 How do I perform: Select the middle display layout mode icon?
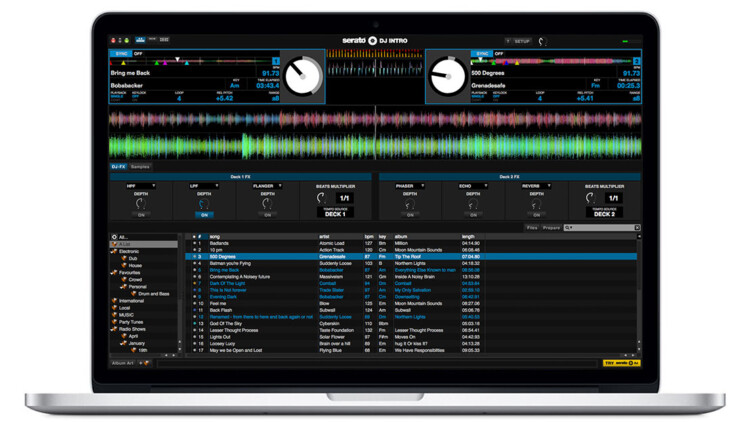coord(152,40)
